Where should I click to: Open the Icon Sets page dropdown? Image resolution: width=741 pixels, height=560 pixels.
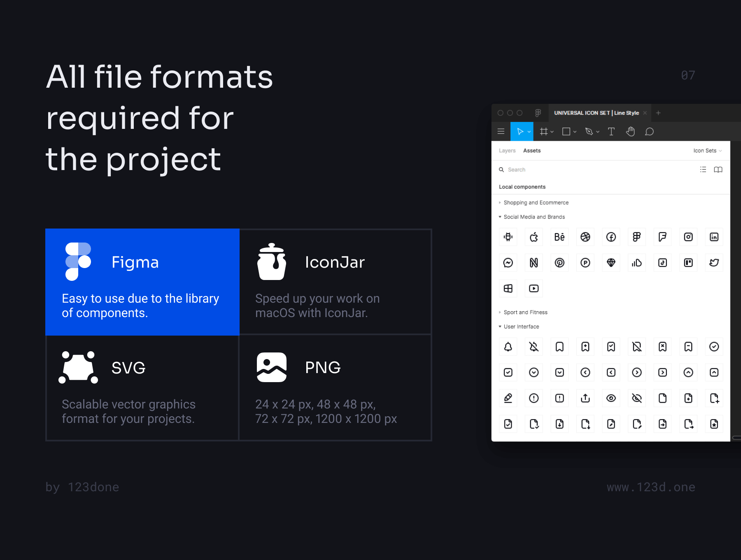[708, 151]
